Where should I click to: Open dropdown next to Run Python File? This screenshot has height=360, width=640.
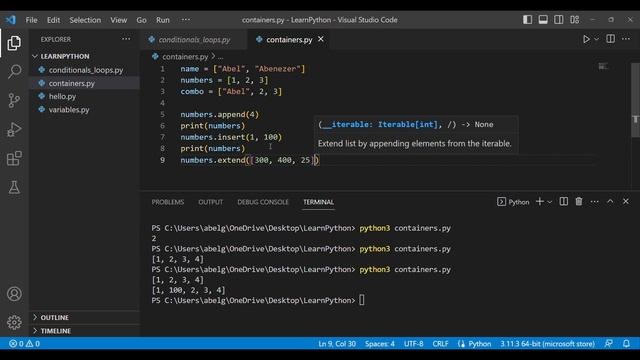(x=596, y=40)
